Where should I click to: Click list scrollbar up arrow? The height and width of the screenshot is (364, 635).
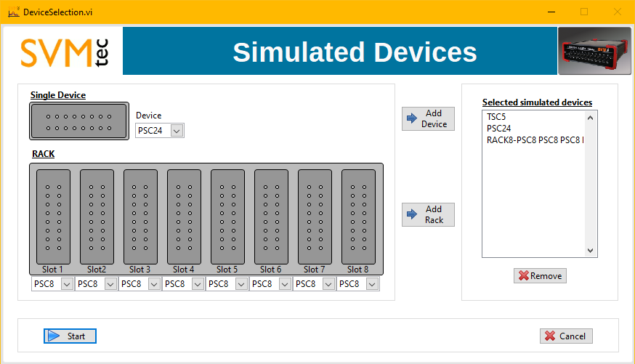coord(591,118)
